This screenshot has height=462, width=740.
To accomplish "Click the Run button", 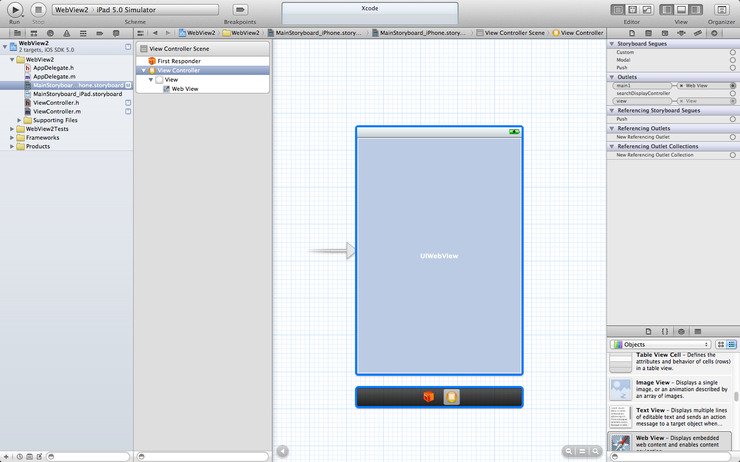I will point(15,9).
